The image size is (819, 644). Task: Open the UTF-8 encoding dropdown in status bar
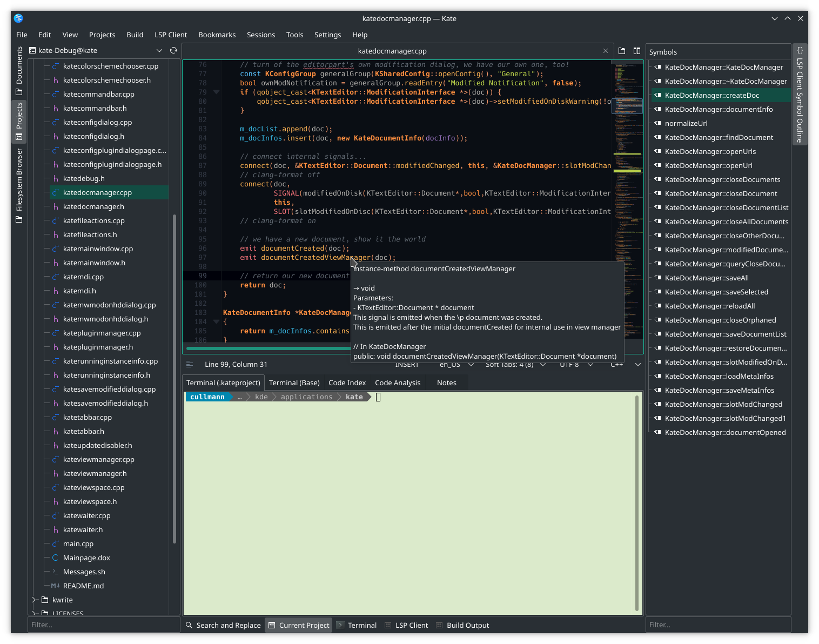coord(576,365)
